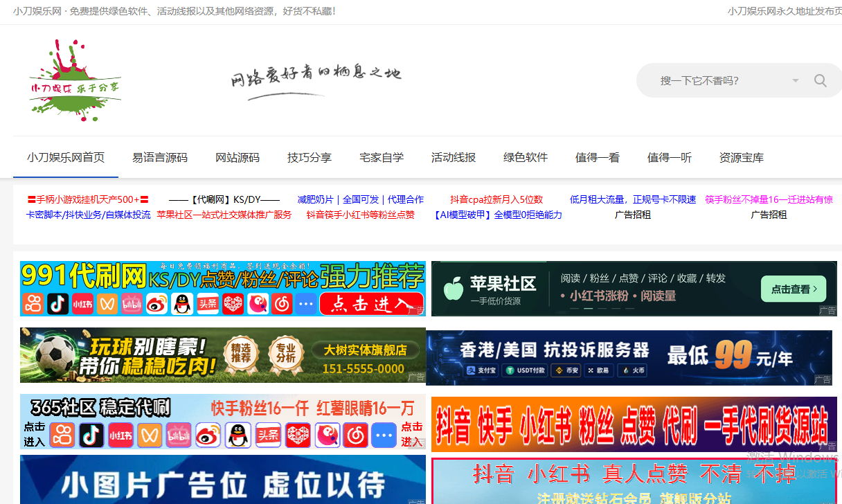This screenshot has width=842, height=504.
Task: Open the search category dropdown arrow
Action: tap(796, 80)
